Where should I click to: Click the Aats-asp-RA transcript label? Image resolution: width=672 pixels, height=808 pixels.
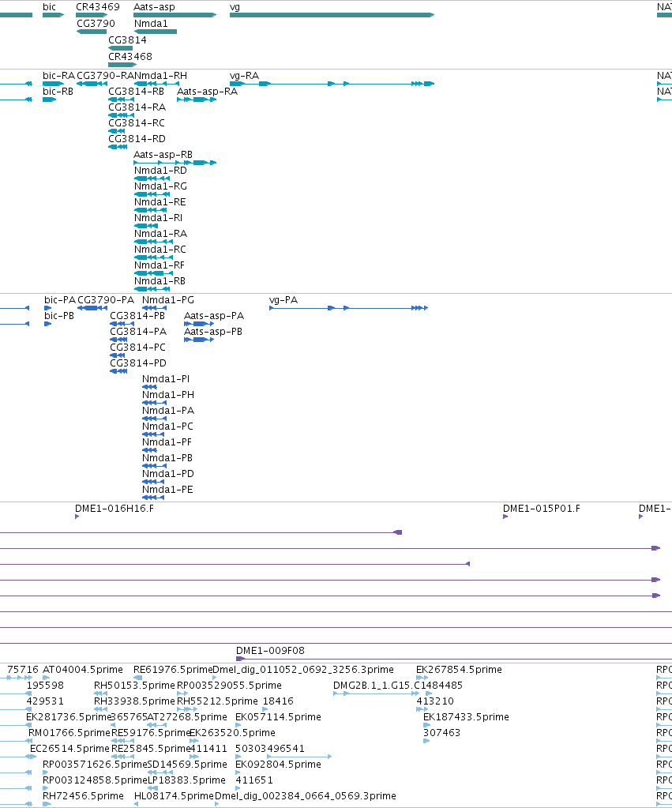[207, 92]
